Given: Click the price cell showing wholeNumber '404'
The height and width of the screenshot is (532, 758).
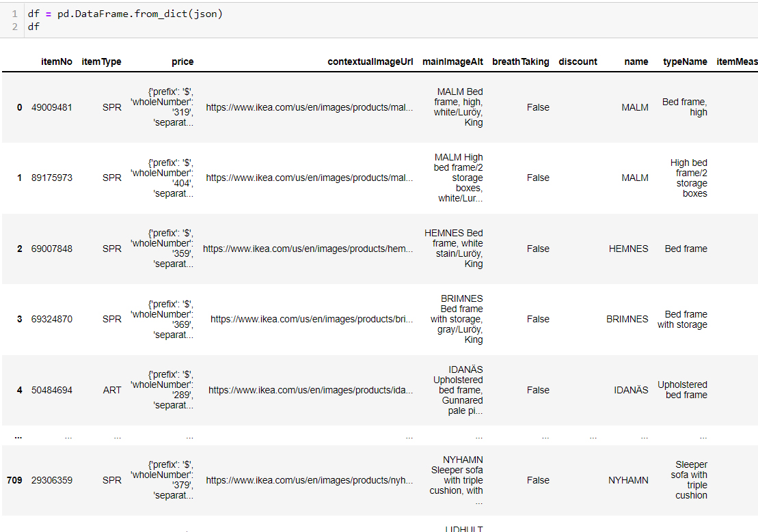Looking at the screenshot, I should (162, 178).
